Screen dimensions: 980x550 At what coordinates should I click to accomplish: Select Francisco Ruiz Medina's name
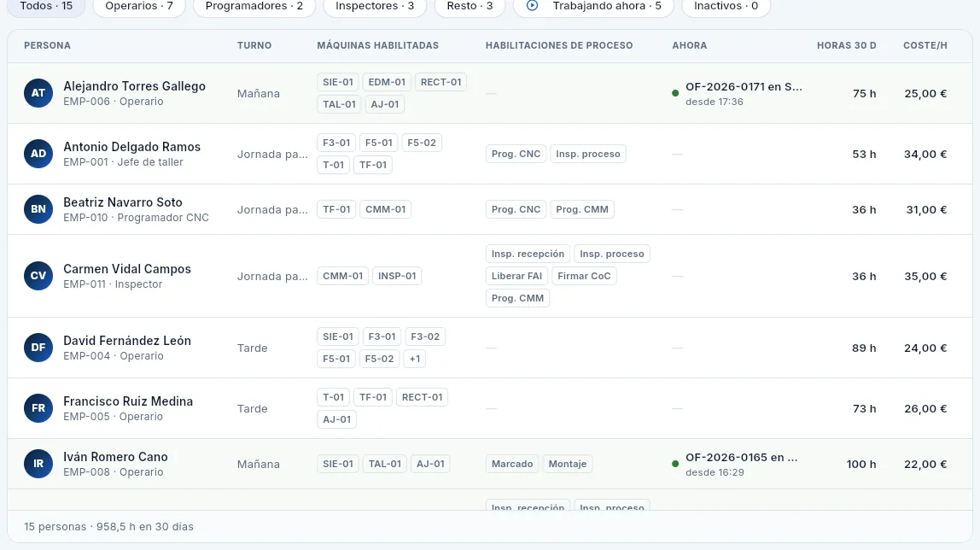click(128, 401)
